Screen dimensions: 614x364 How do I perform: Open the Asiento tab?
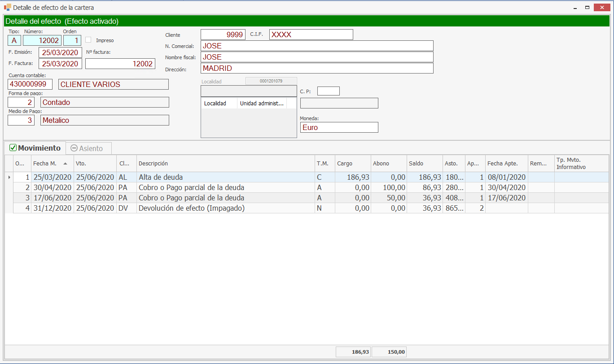87,148
